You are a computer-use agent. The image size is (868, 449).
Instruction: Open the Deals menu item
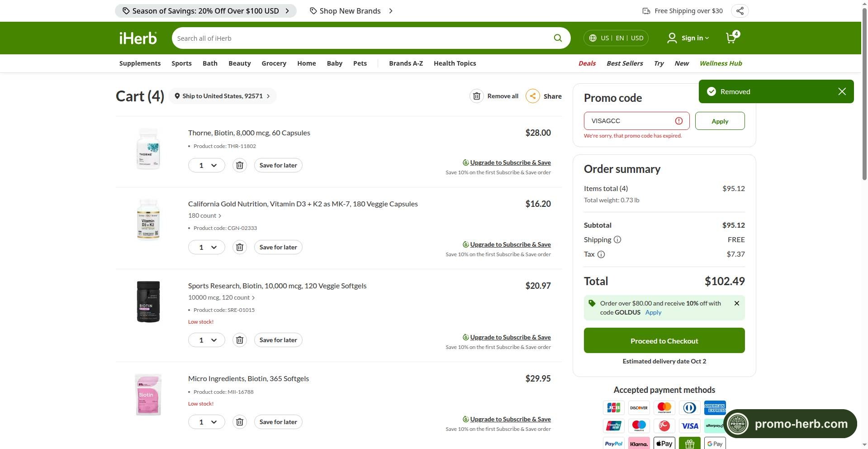coord(587,63)
